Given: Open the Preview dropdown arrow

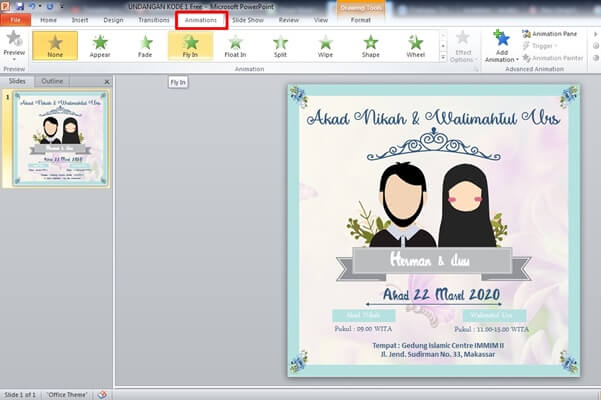Looking at the screenshot, I should click(x=14, y=59).
